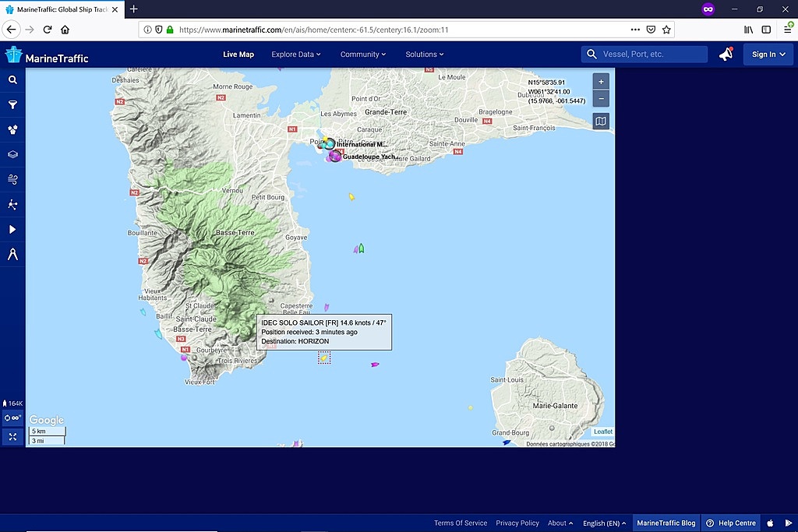798x532 pixels.
Task: Zoom in on the map
Action: (x=601, y=81)
